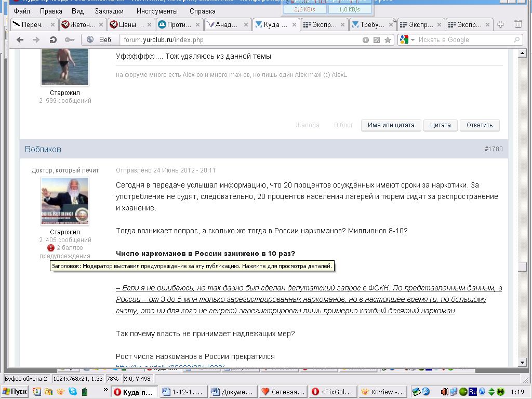Viewport: 532px width, 399px height.
Task: Click the Skype icon in quick launch
Action: coord(73,392)
